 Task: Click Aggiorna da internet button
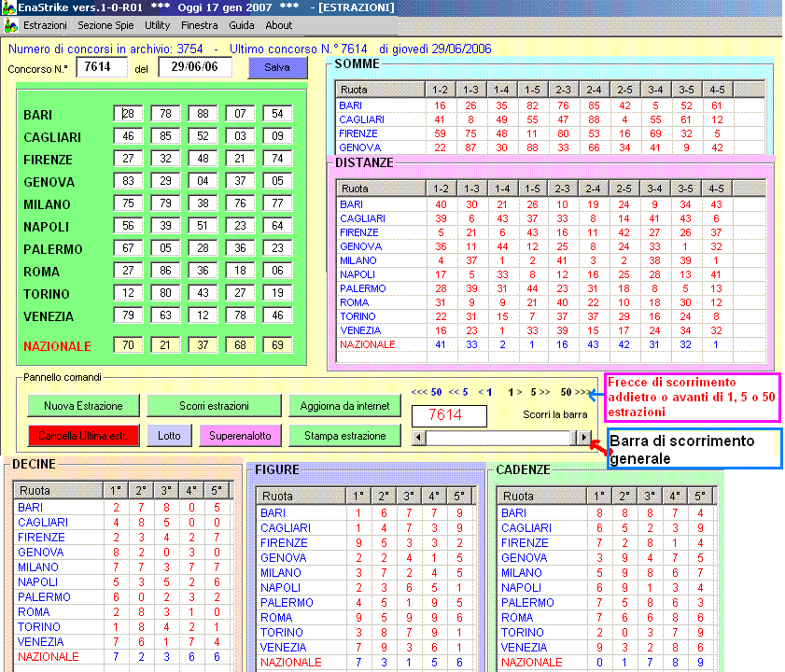[344, 406]
